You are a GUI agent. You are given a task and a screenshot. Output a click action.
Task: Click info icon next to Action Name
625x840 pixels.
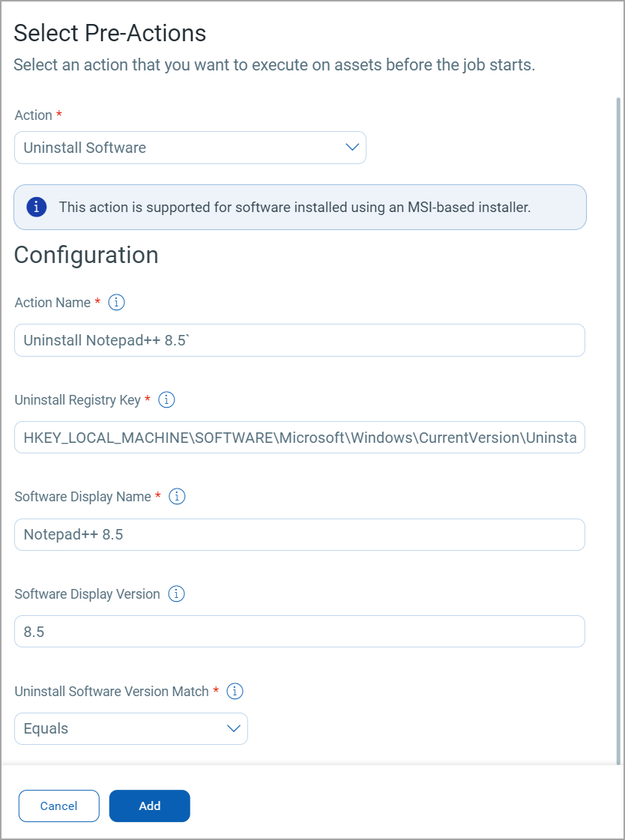(116, 303)
